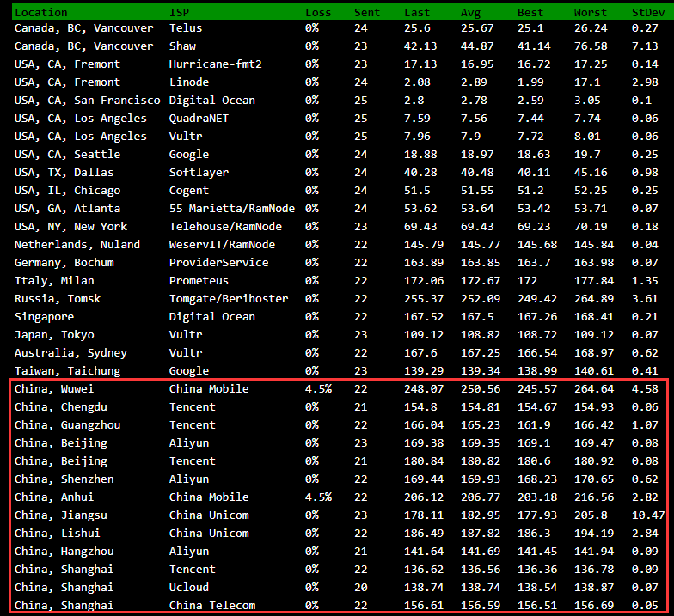674x616 pixels.
Task: Select the China, Wuwei location
Action: [54, 388]
